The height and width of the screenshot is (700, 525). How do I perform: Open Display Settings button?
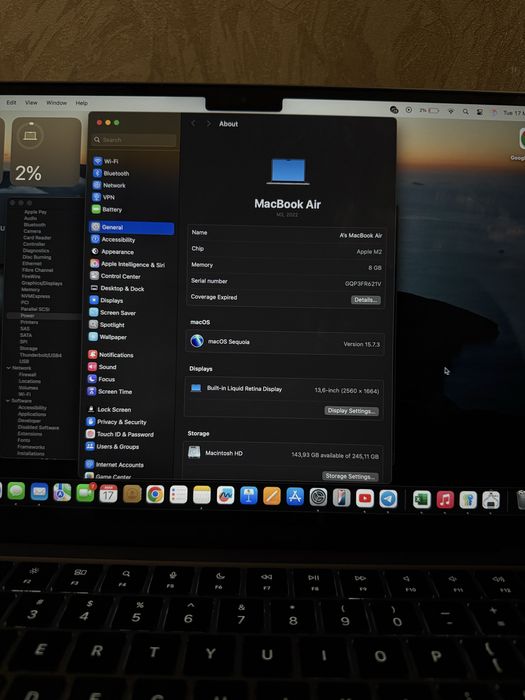click(x=351, y=411)
